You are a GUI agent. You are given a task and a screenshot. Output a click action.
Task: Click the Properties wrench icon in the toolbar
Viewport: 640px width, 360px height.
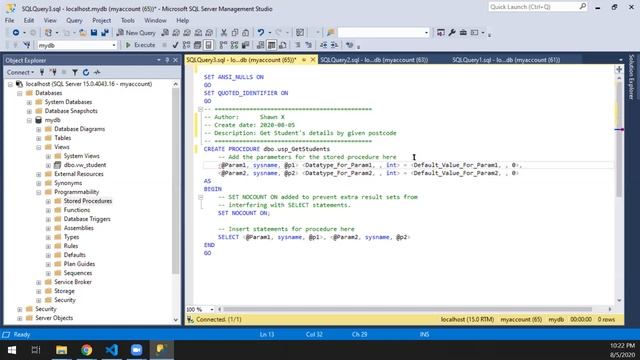(452, 33)
